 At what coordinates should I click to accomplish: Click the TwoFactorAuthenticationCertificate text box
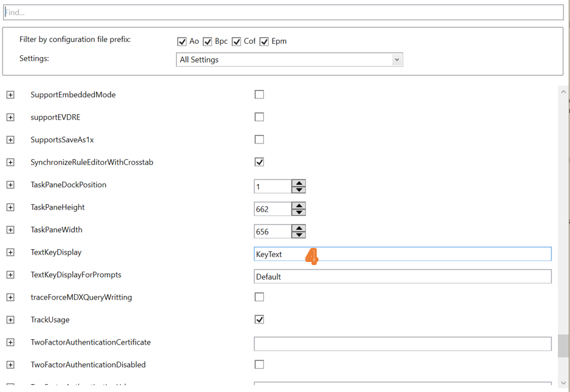pyautogui.click(x=403, y=344)
